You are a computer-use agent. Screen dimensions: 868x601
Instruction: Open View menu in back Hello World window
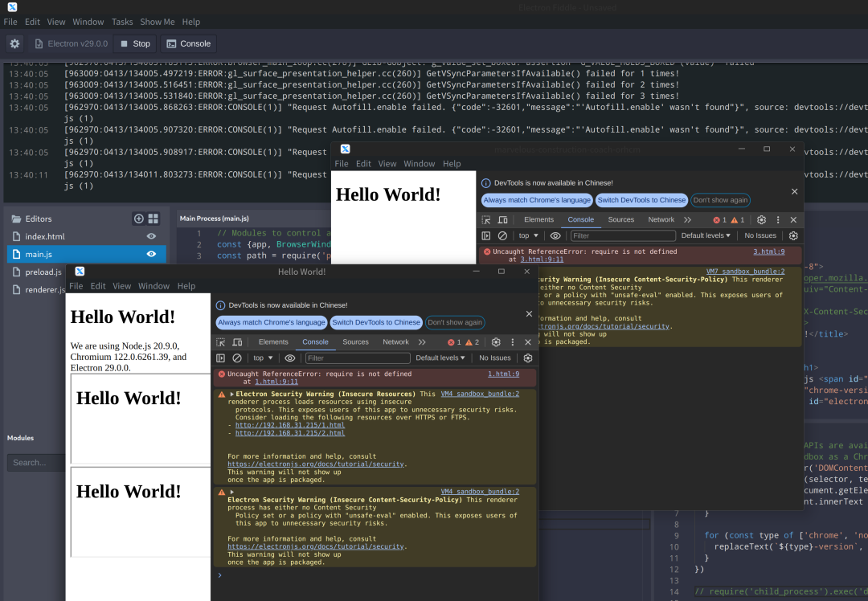click(x=387, y=164)
